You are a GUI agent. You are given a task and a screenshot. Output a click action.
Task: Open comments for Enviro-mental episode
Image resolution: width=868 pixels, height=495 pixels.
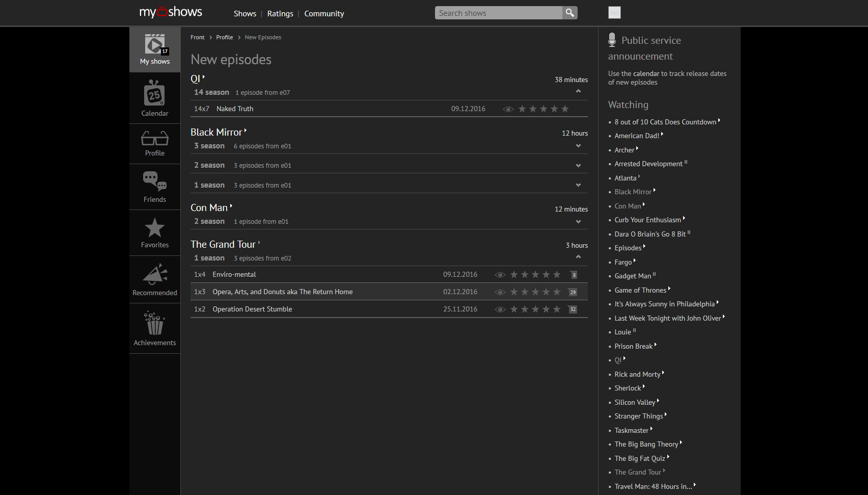click(574, 275)
